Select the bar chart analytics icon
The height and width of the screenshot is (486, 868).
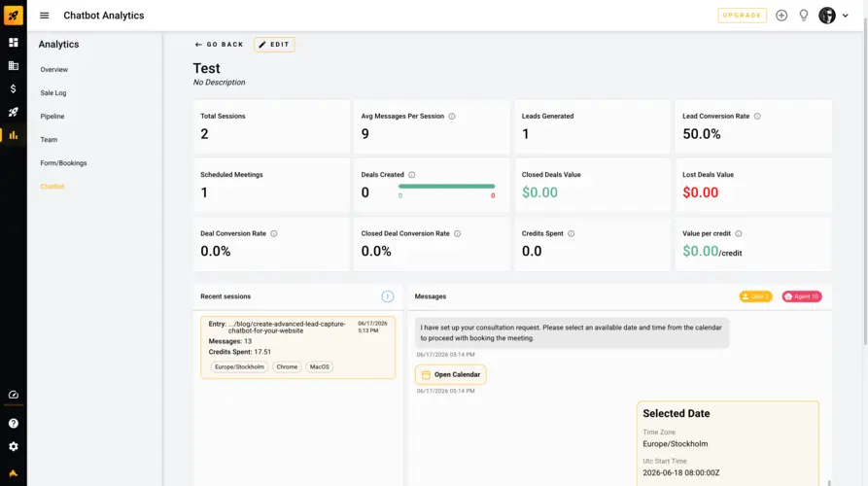coord(14,135)
